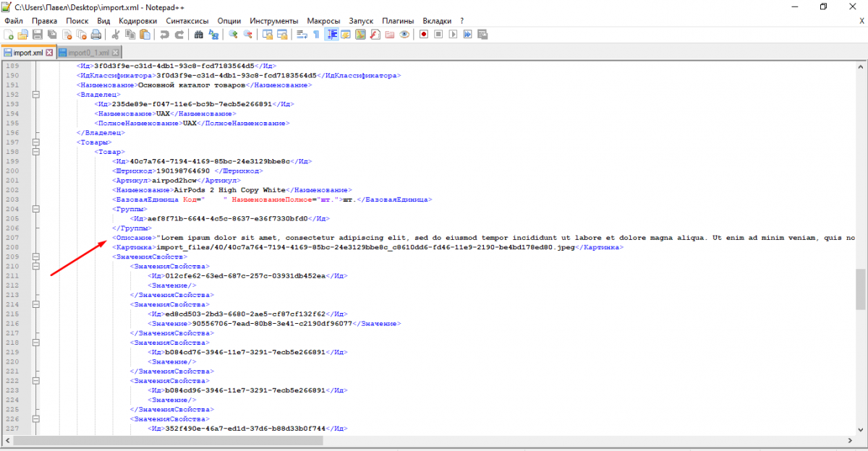
Task: Open the Кодировки menu
Action: point(137,21)
